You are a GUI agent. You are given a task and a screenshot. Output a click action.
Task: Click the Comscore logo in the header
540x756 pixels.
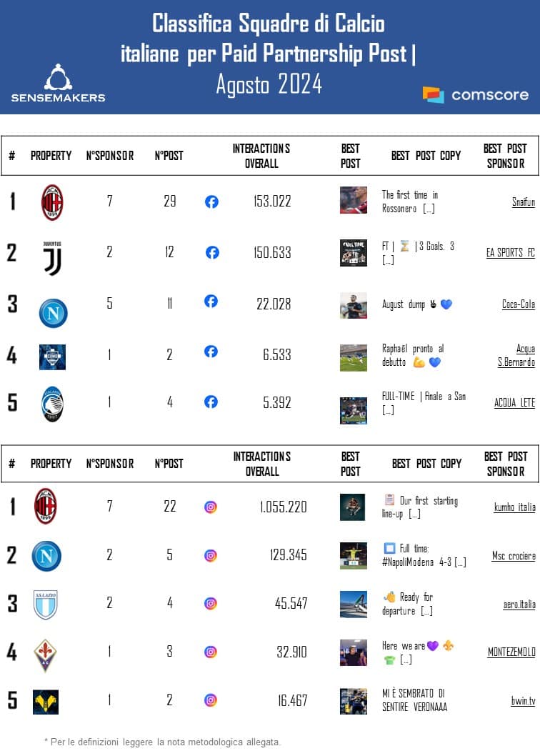coord(476,95)
